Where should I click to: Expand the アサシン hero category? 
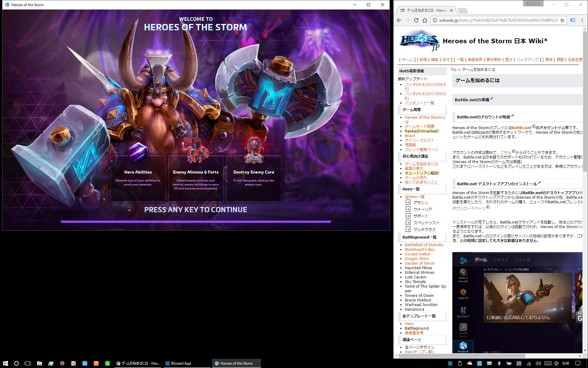click(x=408, y=202)
